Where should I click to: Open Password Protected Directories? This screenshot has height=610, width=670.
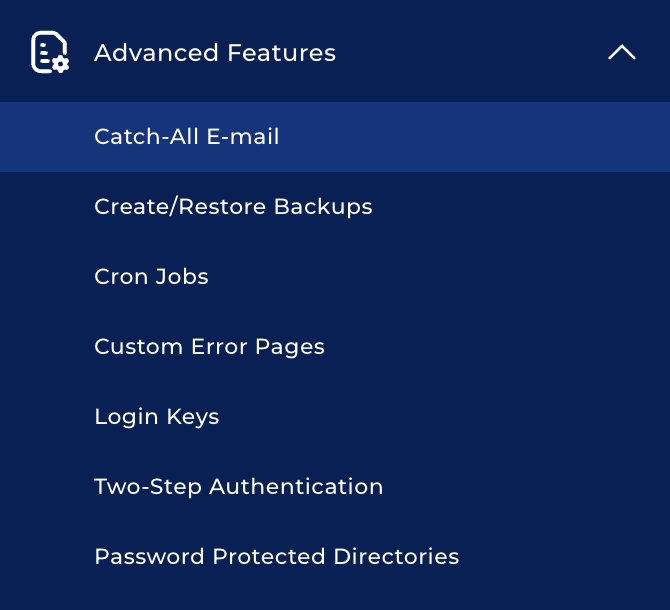[276, 556]
